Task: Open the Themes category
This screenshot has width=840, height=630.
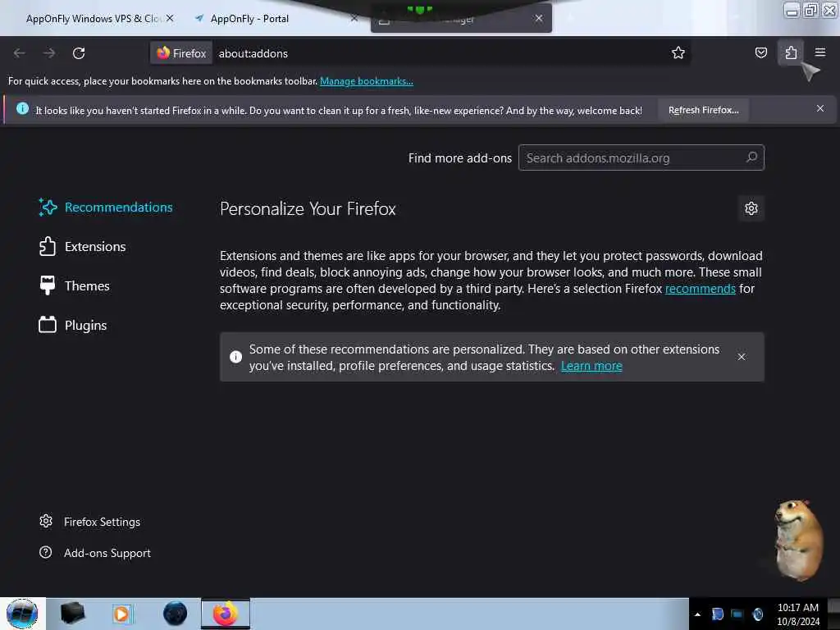Action: tap(74, 286)
